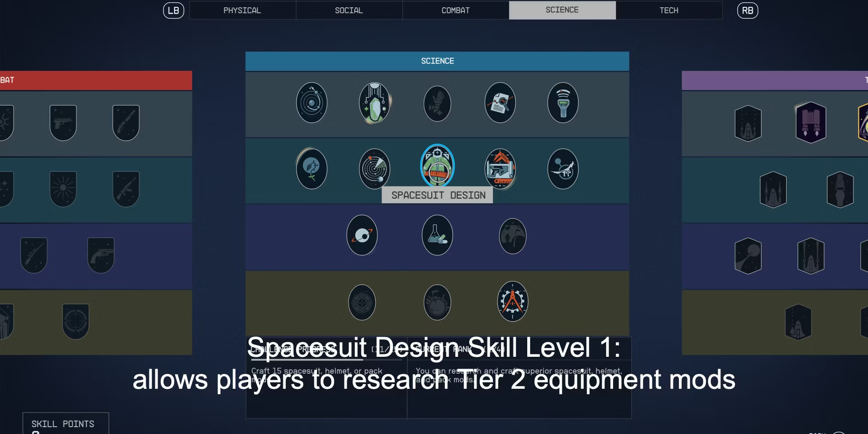The width and height of the screenshot is (868, 434).
Task: Switch to the COMBAT tab
Action: [x=455, y=10]
